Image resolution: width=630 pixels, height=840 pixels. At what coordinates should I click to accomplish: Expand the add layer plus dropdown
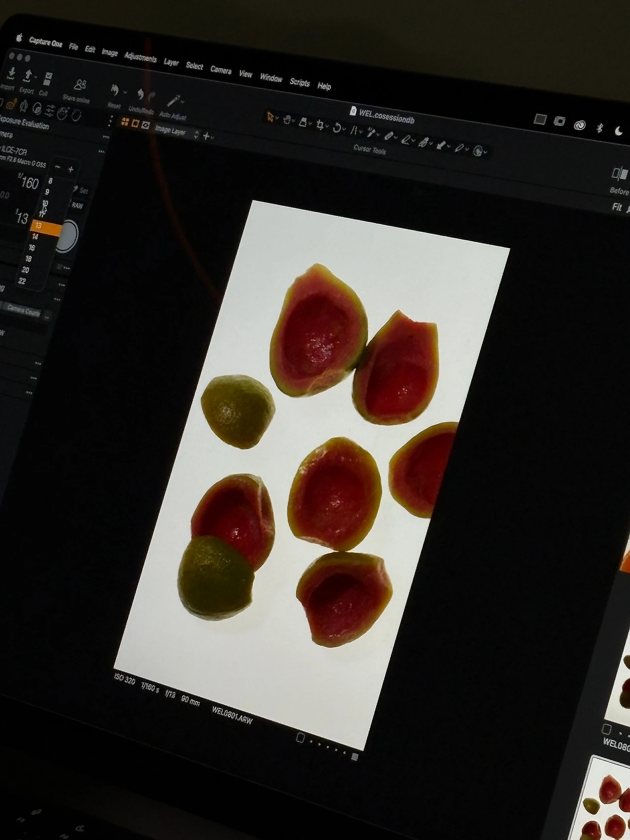coord(209,136)
